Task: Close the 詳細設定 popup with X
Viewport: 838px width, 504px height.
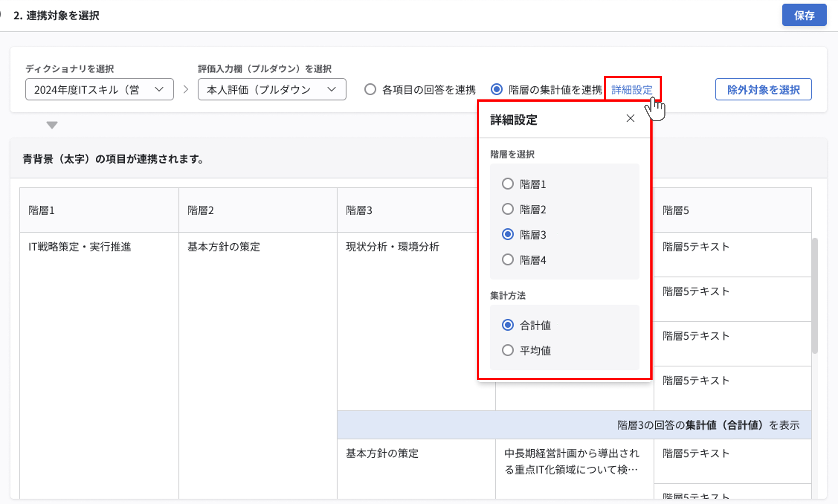Action: coord(630,119)
